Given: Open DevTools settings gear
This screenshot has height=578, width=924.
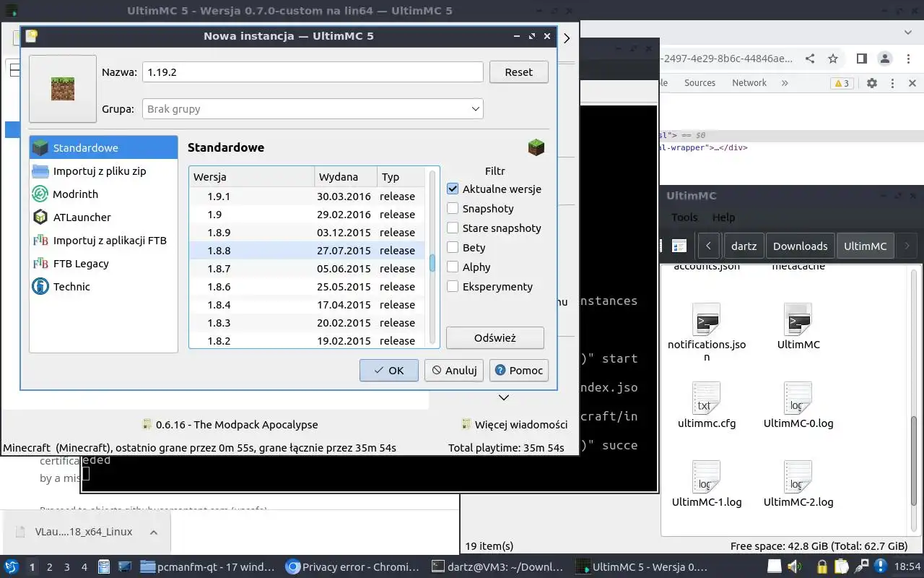Looking at the screenshot, I should coord(872,83).
